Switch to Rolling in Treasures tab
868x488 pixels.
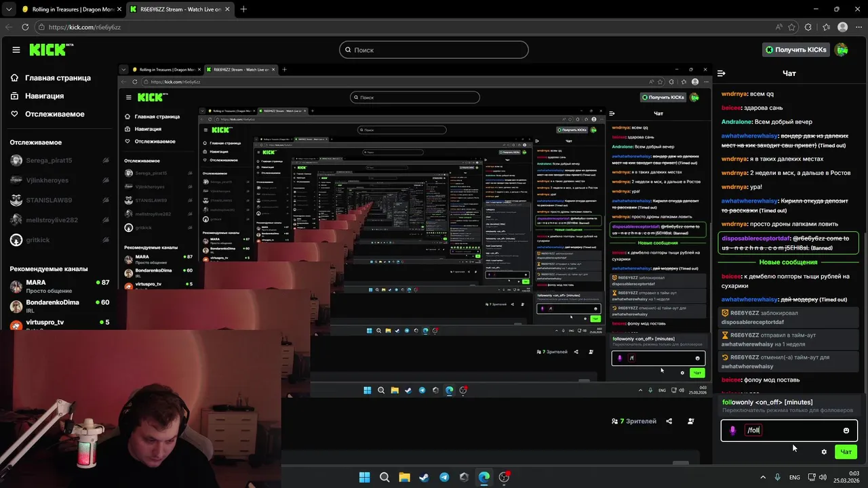click(71, 9)
